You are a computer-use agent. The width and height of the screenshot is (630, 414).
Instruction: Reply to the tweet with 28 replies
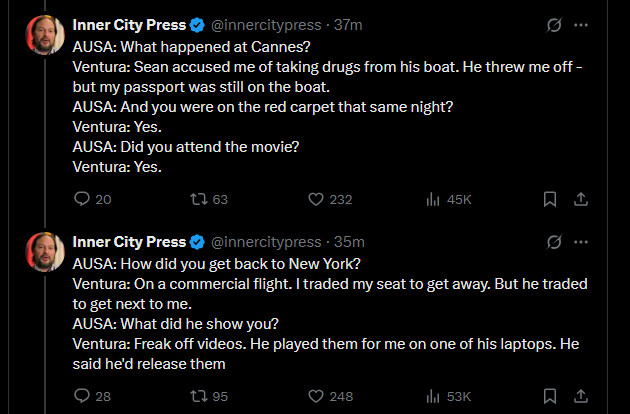tap(83, 396)
